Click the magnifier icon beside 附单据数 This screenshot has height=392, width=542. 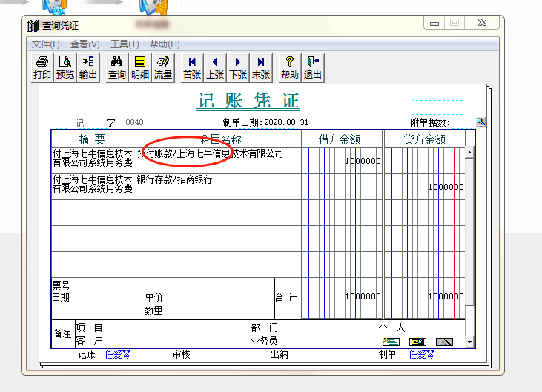(480, 122)
